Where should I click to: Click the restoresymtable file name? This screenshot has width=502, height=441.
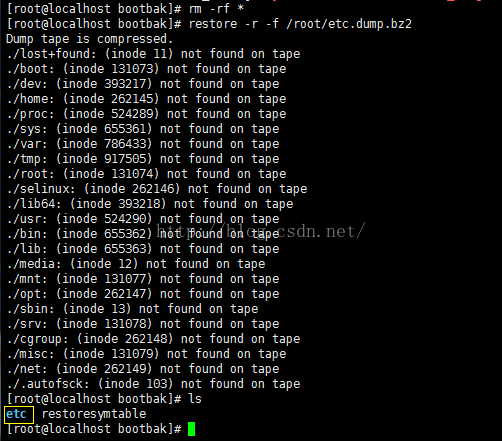pyautogui.click(x=94, y=414)
